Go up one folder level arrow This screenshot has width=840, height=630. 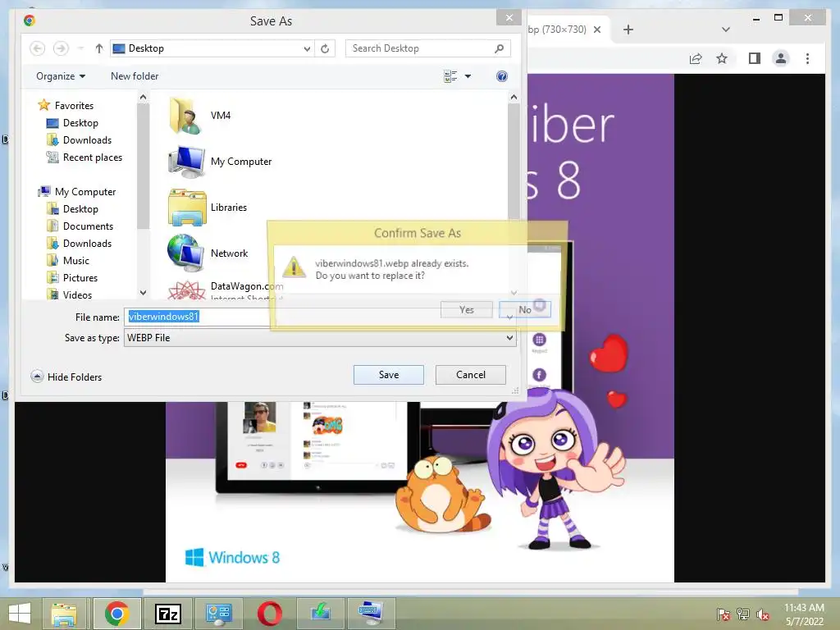pyautogui.click(x=98, y=48)
